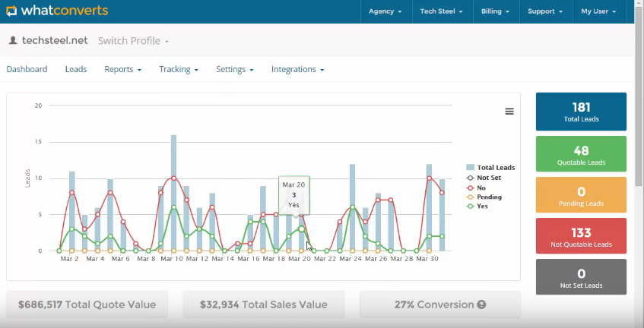Viewport: 644px width, 328px height.
Task: Open the chart hamburger menu icon
Action: [509, 112]
